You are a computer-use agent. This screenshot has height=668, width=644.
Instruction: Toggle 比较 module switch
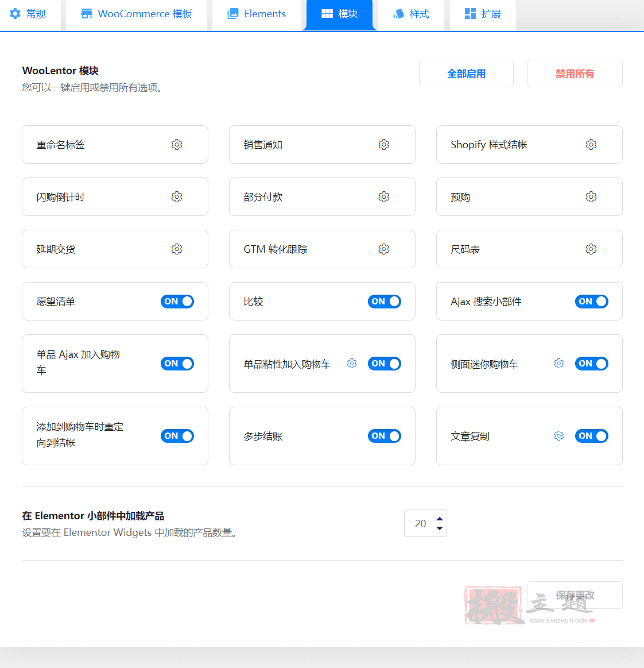[385, 302]
